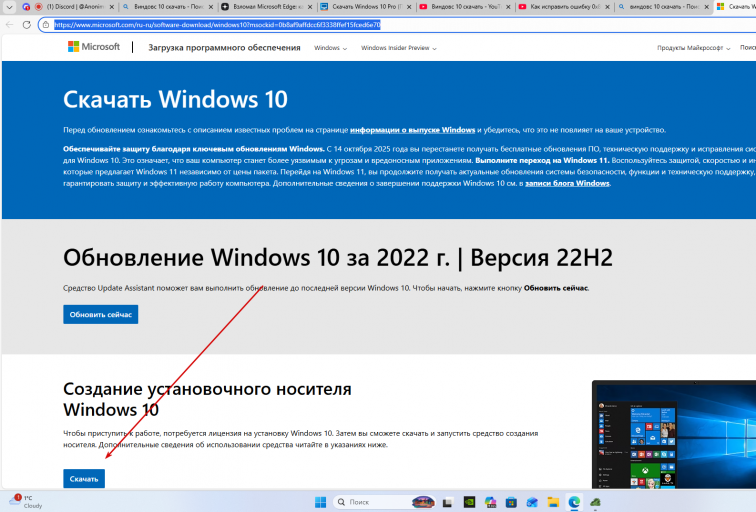Follow 'информации о выпуске Windows' link

(412, 130)
